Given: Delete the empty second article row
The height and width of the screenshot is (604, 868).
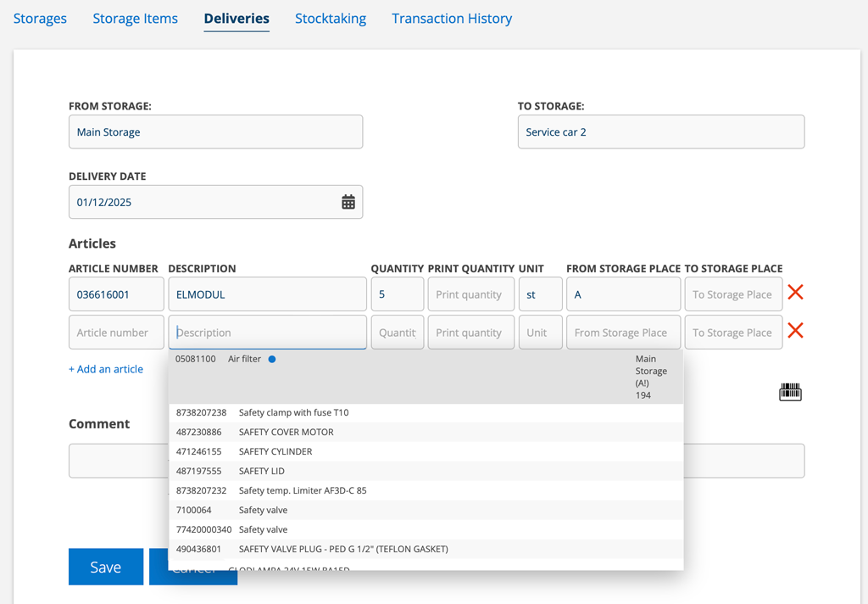Looking at the screenshot, I should tap(795, 331).
